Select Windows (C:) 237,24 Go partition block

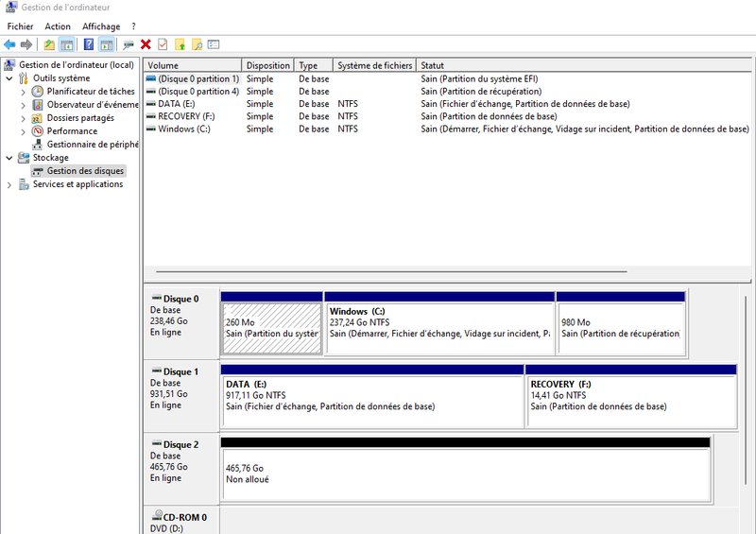click(x=439, y=328)
